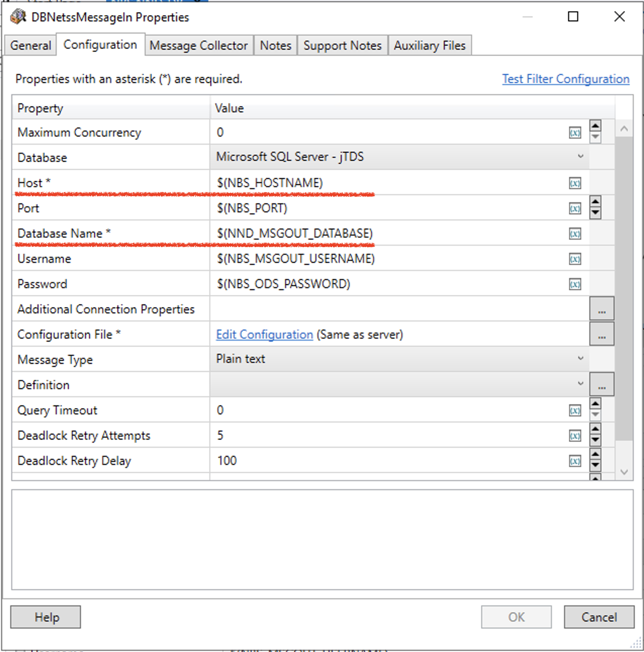The height and width of the screenshot is (652, 644).
Task: Open the Configuration File ellipsis button
Action: click(602, 334)
